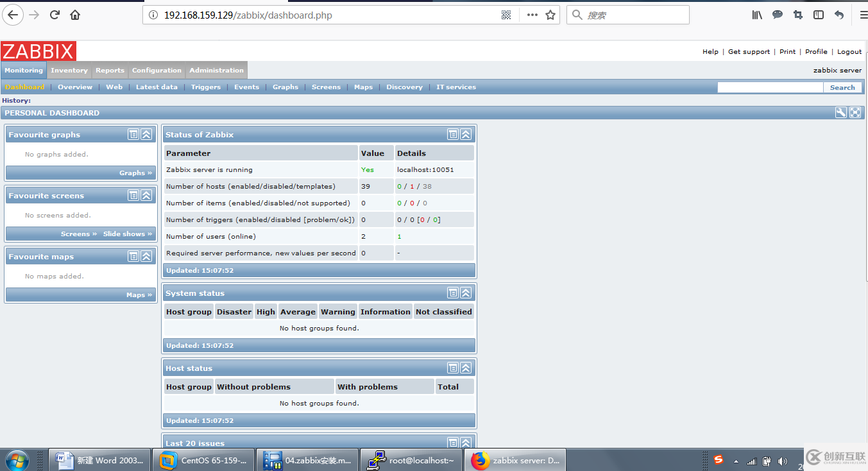Viewport: 868px width, 471px height.
Task: Focus the Zabbix search input field
Action: [770, 88]
